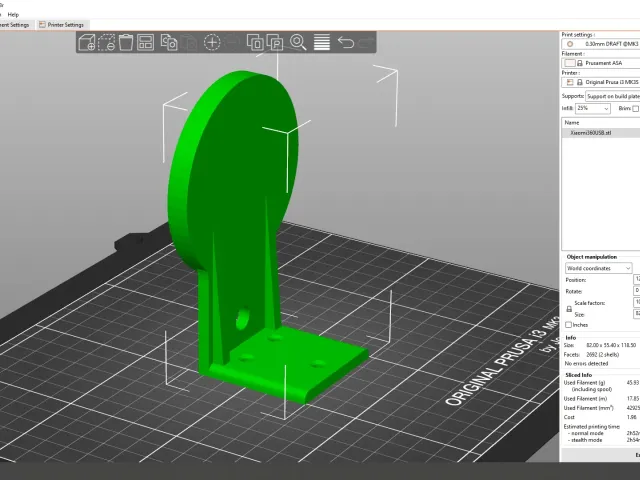
Task: Click the Search magnifier icon
Action: (x=298, y=42)
